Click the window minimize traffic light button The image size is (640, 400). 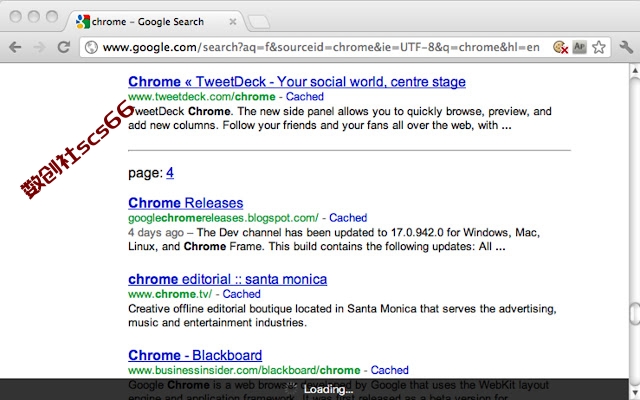point(34,17)
